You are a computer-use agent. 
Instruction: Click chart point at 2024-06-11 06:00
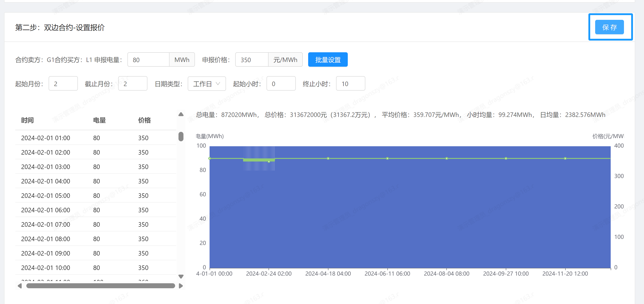tap(387, 158)
